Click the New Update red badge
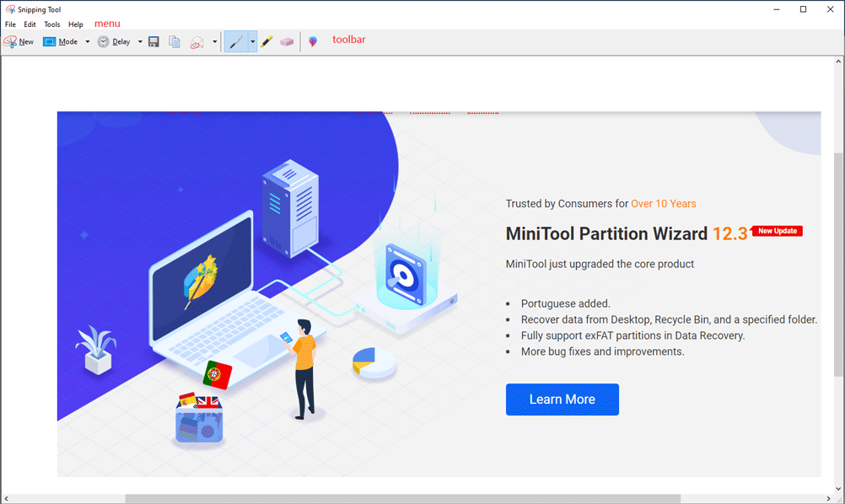The height and width of the screenshot is (504, 845). 777,231
